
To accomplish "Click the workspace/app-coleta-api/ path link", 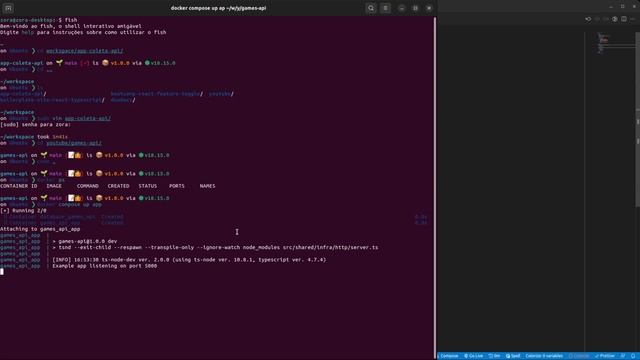I will click(x=84, y=51).
